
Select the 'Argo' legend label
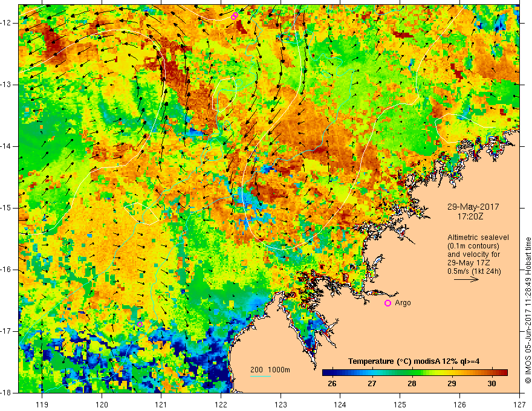click(x=403, y=303)
